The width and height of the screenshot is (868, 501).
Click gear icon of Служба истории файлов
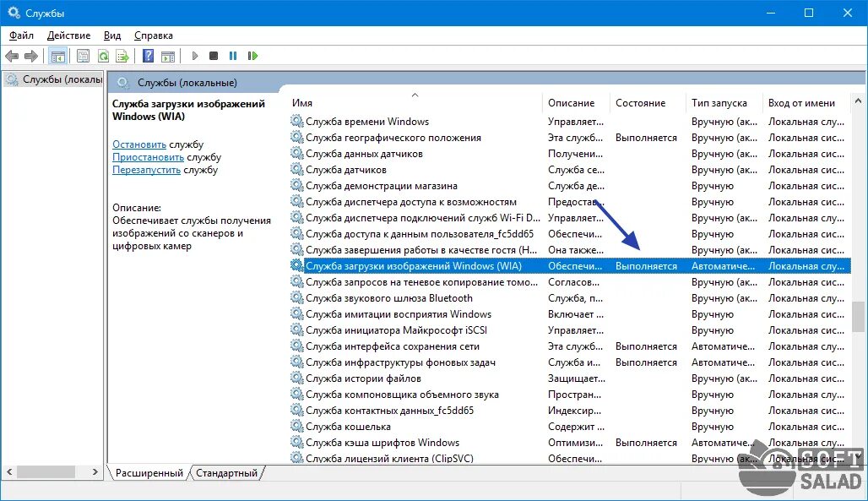click(x=297, y=378)
